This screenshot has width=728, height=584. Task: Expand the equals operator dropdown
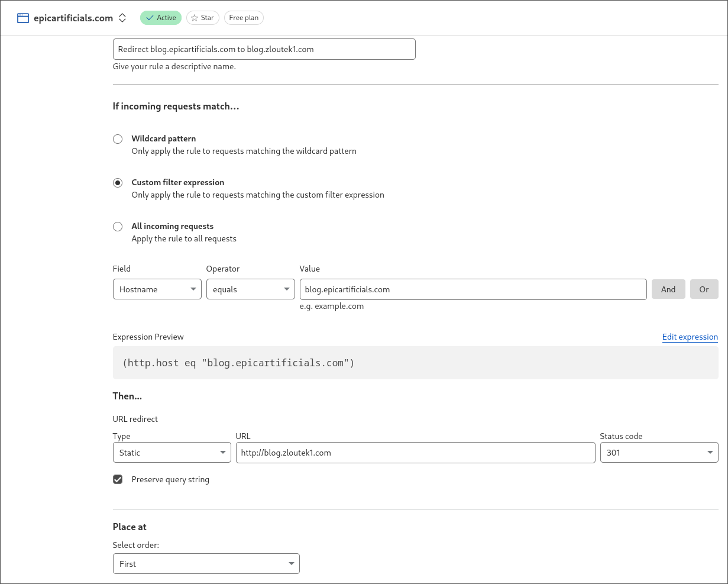[250, 289]
